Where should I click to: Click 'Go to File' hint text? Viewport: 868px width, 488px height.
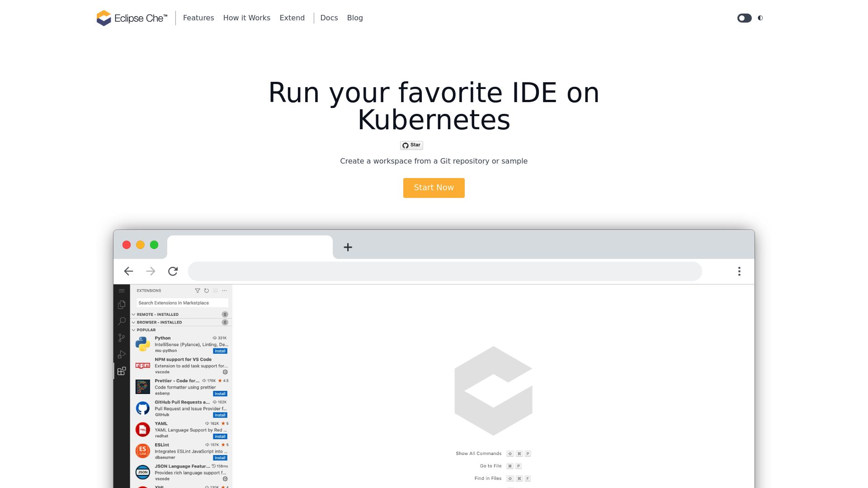coord(491,466)
